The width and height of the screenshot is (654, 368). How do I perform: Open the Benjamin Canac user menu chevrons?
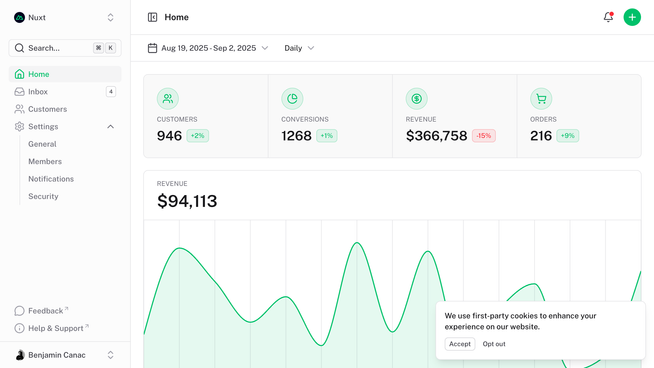(111, 355)
